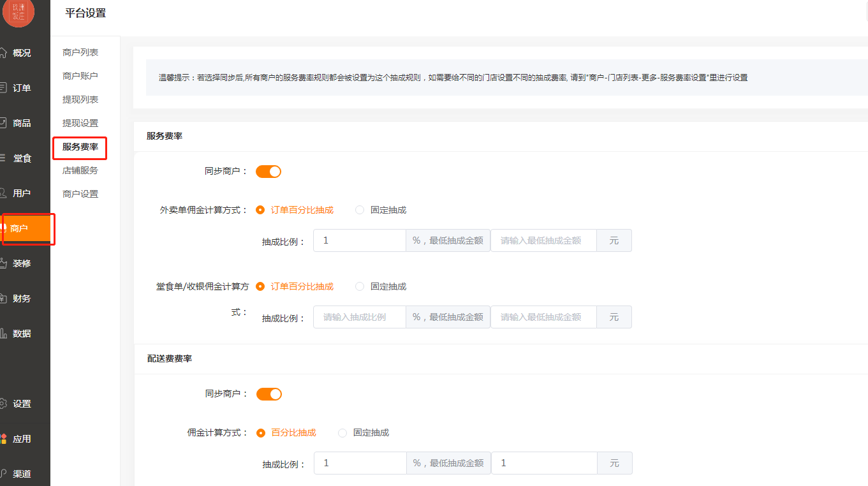Open the 用户 users sidebar item
The image size is (868, 486).
[22, 193]
